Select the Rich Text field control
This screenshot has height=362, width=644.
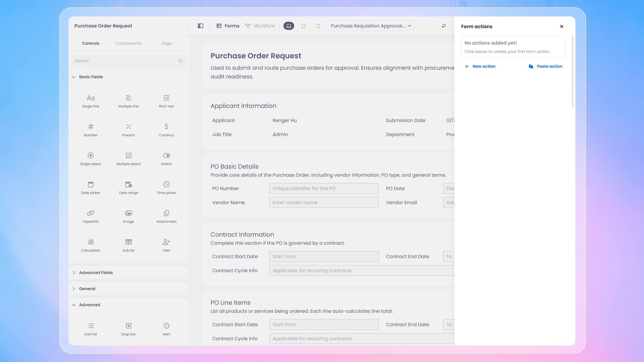tap(166, 101)
